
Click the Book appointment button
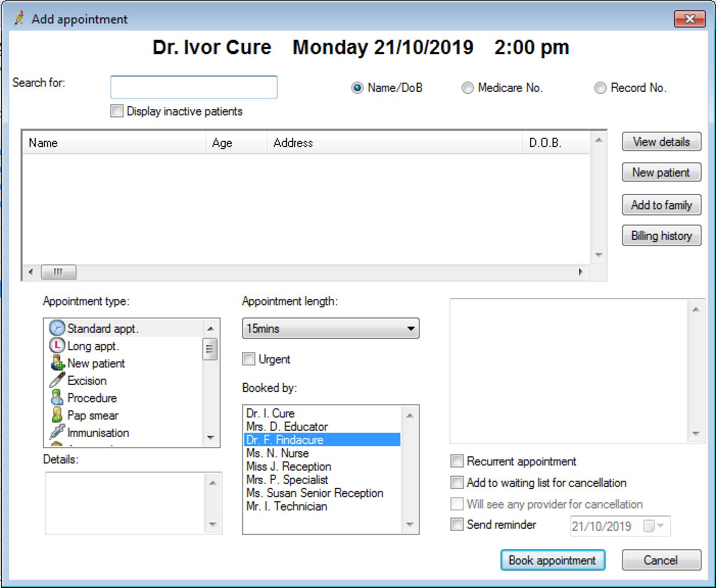[553, 560]
